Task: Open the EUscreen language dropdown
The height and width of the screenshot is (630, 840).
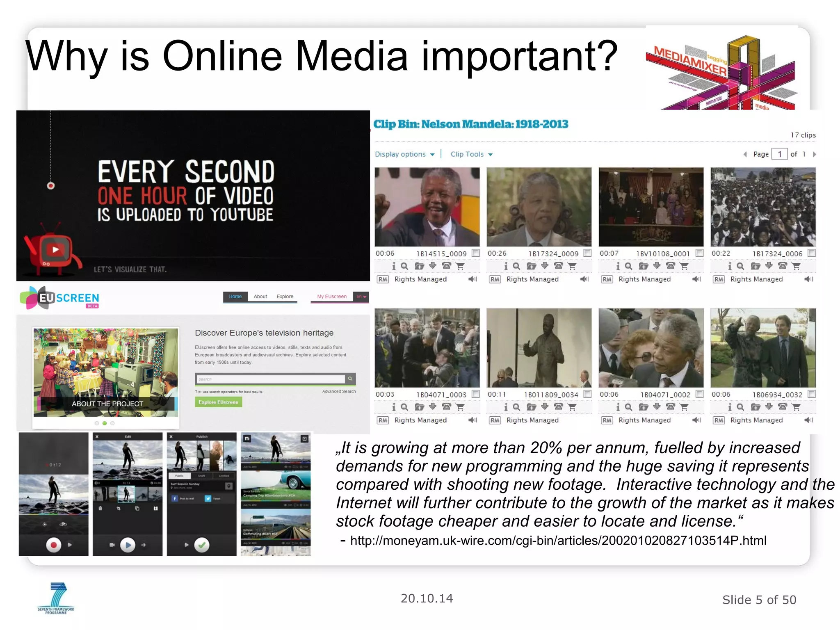Action: pyautogui.click(x=361, y=297)
